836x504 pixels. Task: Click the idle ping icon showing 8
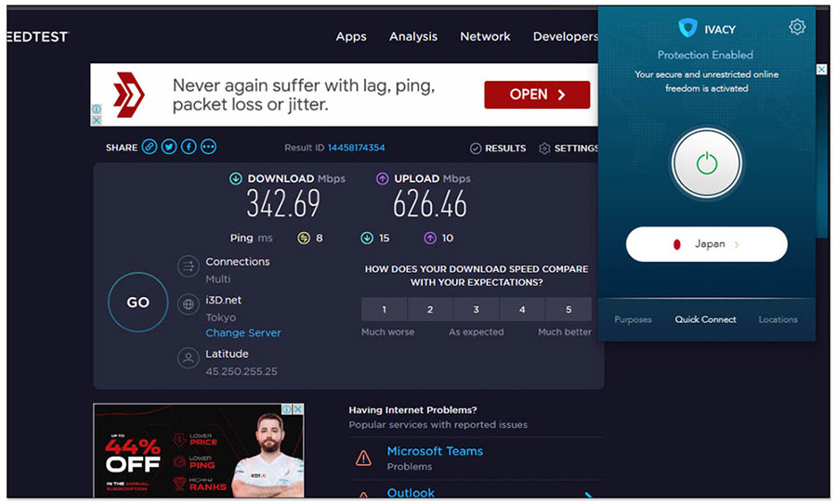click(x=304, y=239)
